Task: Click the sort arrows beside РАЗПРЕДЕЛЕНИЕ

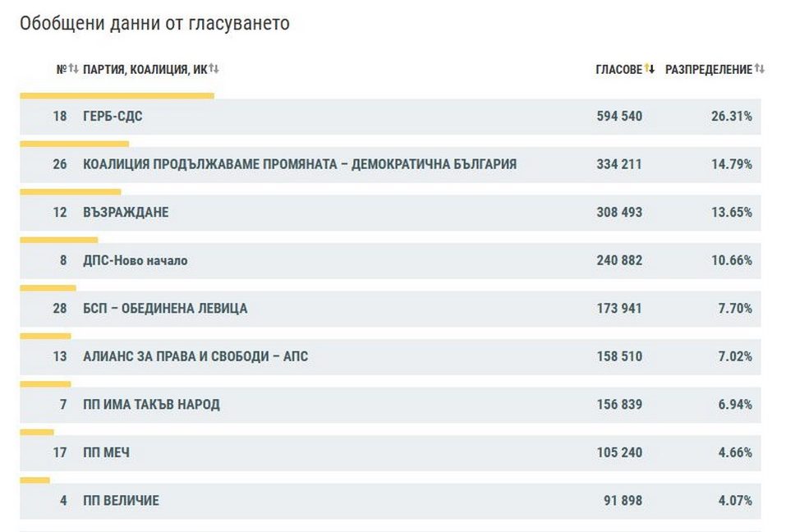Action: [760, 69]
